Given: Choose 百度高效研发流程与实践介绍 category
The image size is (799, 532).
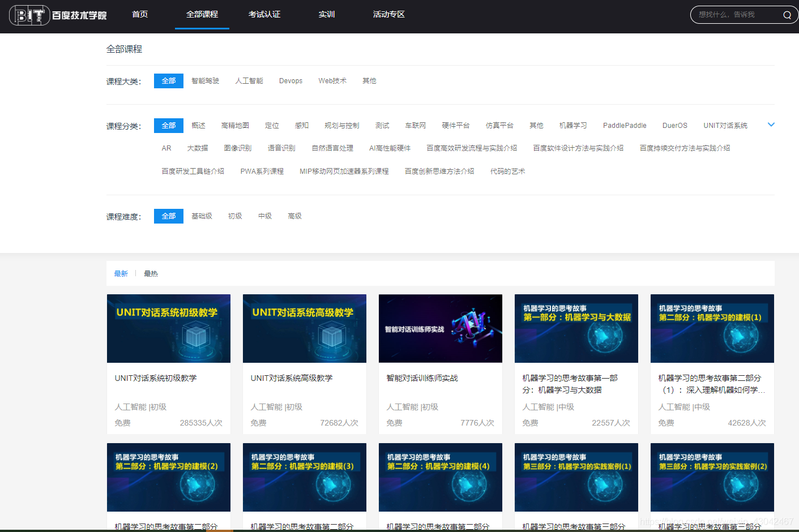Looking at the screenshot, I should coord(472,148).
